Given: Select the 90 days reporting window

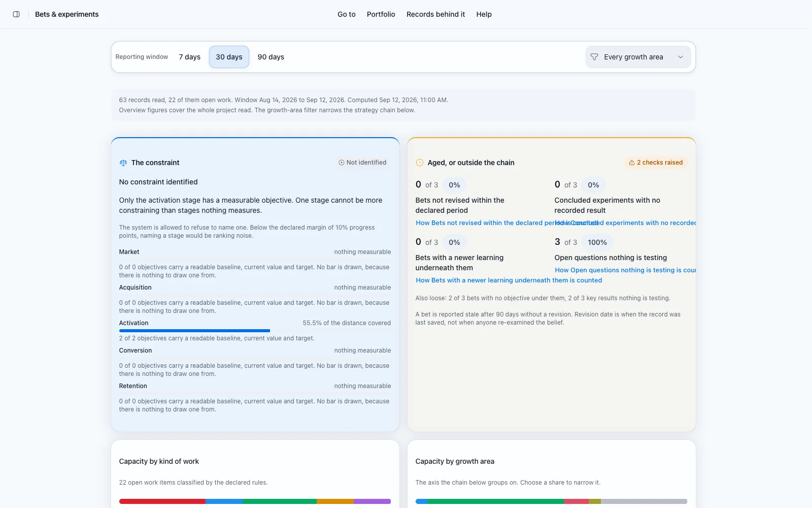Looking at the screenshot, I should (271, 57).
